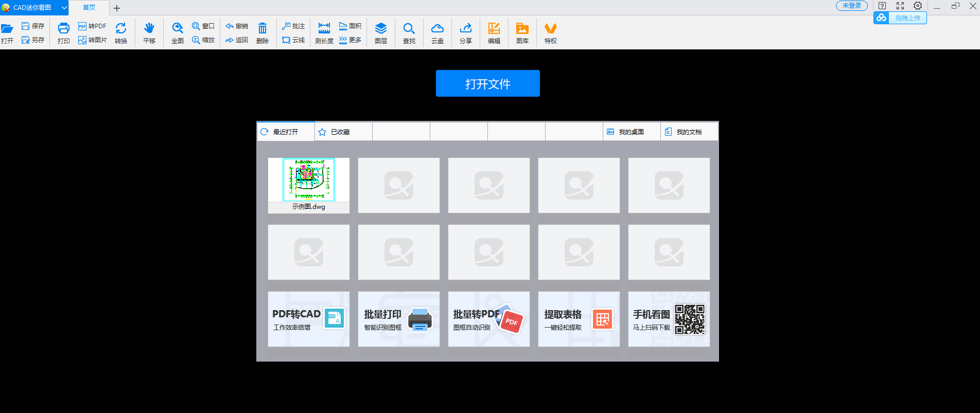Click the Print (打印) icon
This screenshot has height=413, width=980.
(63, 29)
